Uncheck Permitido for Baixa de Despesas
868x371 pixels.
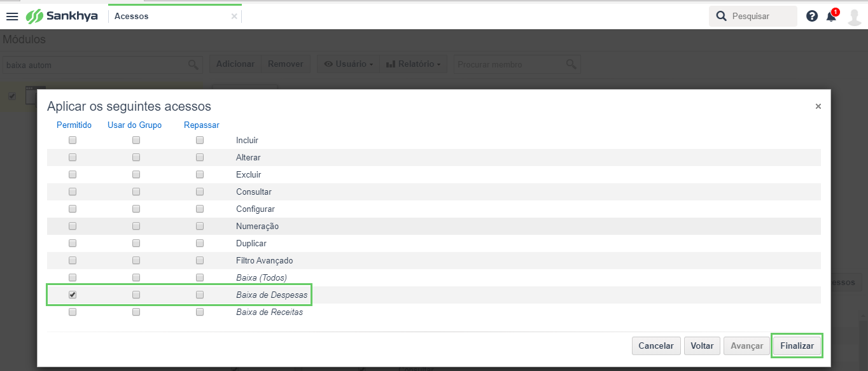point(73,295)
